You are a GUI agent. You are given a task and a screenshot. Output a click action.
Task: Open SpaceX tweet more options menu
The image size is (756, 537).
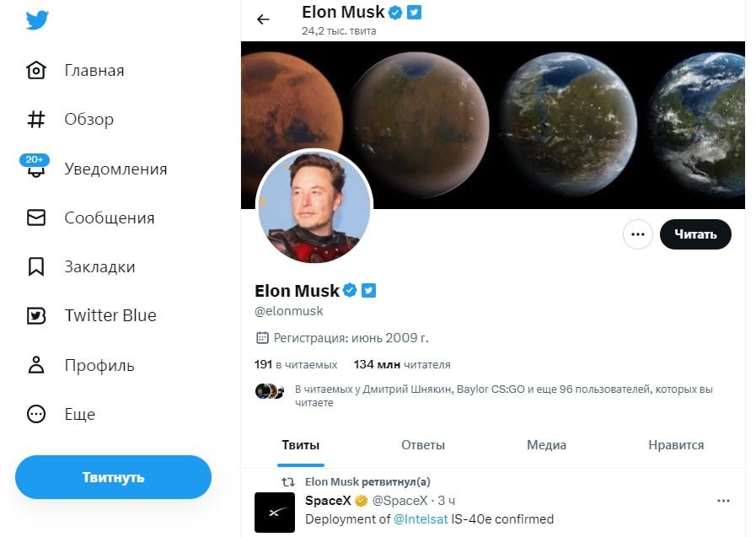pos(723,501)
